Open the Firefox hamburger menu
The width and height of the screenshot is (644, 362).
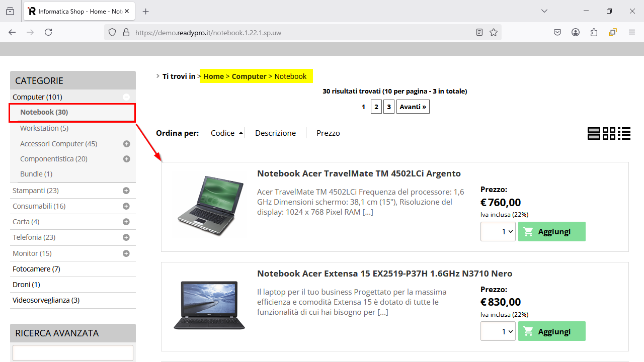click(632, 32)
